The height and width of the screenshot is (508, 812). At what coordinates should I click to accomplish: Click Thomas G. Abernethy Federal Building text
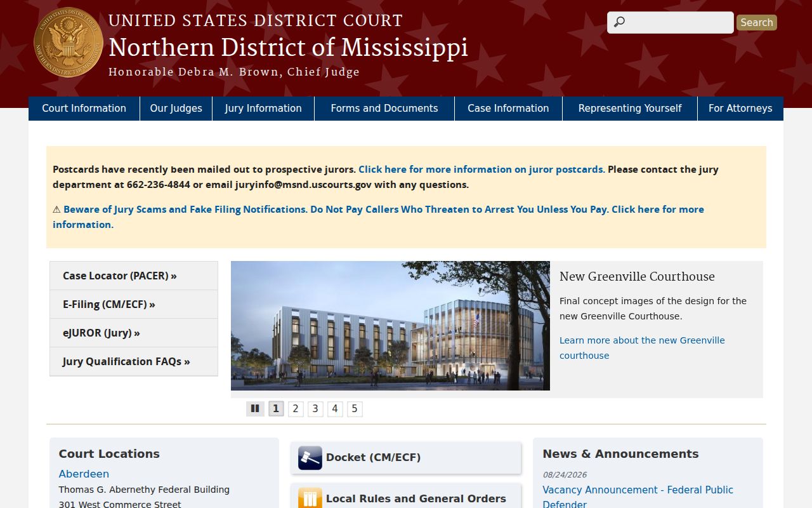tap(144, 490)
